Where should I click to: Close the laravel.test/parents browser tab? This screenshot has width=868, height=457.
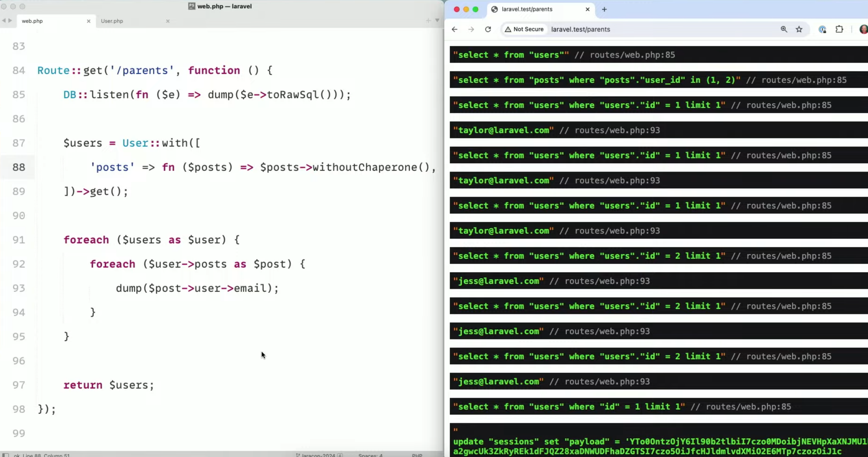588,10
